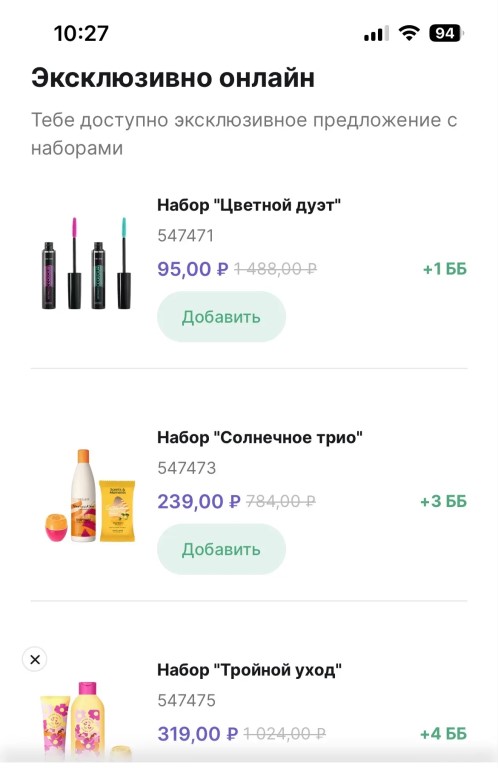
Task: Tap the cellular signal bars icon
Action: click(x=376, y=34)
